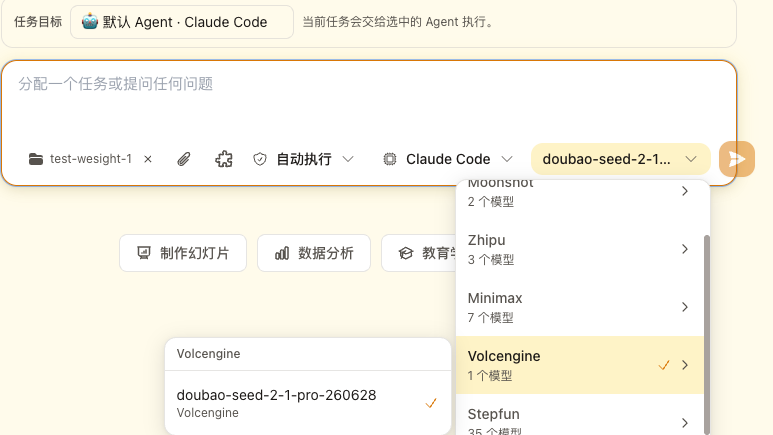Open the 自动执行 execution mode dropdown
This screenshot has height=435, width=773.
304,159
